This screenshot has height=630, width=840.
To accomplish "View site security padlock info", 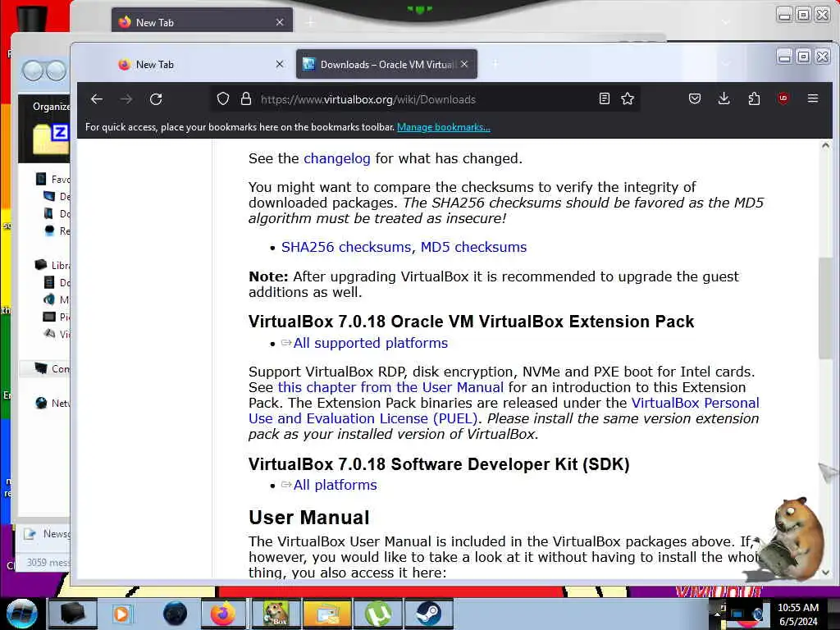I will click(x=246, y=99).
